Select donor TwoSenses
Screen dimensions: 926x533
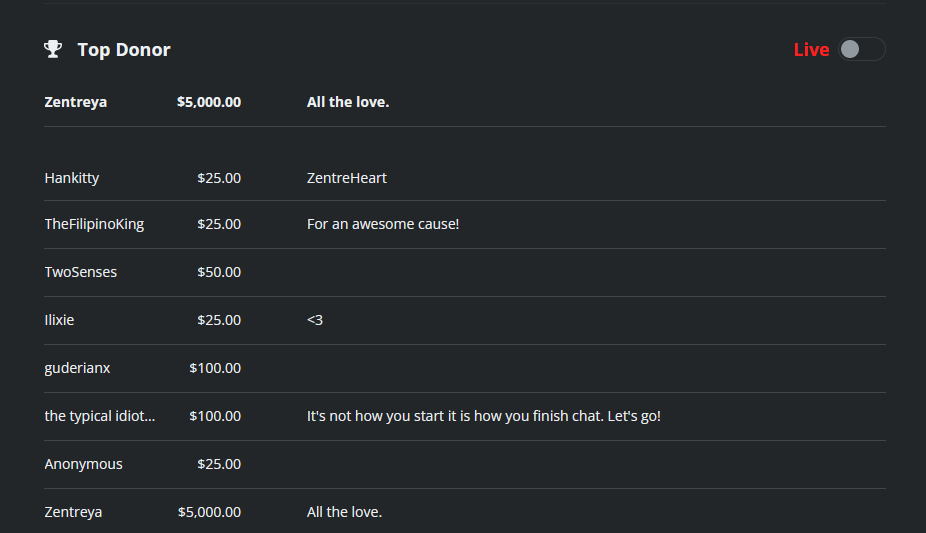point(81,272)
